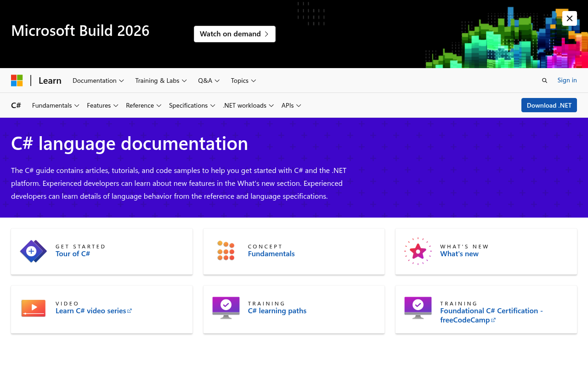This screenshot has width=588, height=368.
Task: Open the Reference dropdown
Action: pos(144,105)
